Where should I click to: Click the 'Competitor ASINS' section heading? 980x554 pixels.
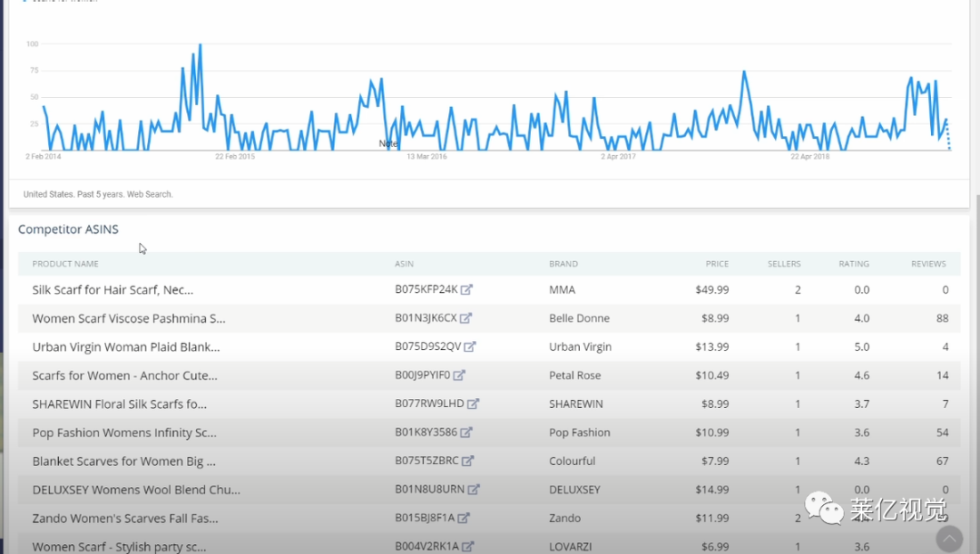tap(68, 229)
